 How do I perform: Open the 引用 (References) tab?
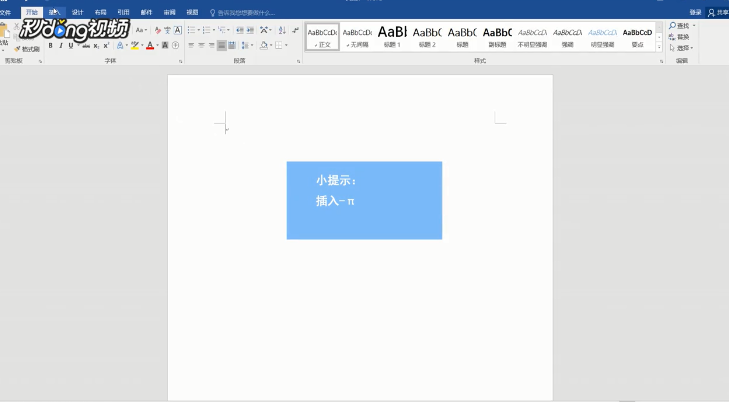[123, 13]
